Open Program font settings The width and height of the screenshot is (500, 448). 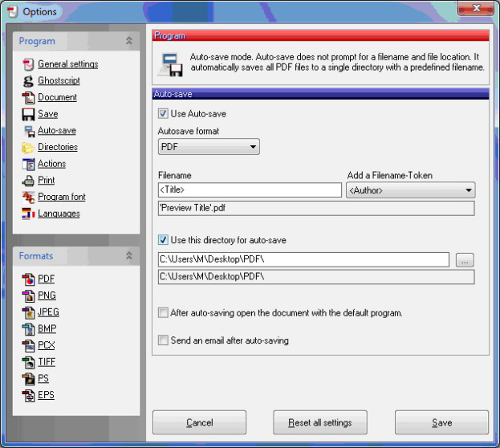62,197
